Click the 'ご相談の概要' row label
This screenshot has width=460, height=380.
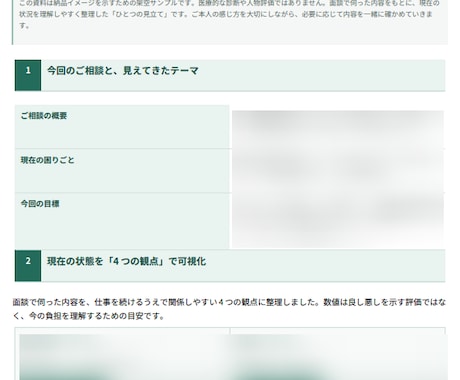point(44,116)
